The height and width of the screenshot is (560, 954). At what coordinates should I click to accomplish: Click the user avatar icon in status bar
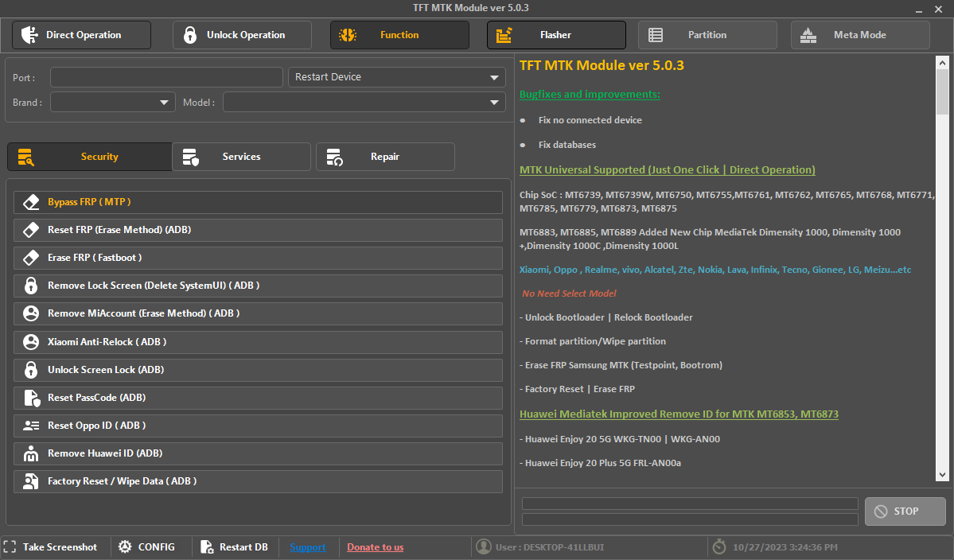tap(484, 546)
